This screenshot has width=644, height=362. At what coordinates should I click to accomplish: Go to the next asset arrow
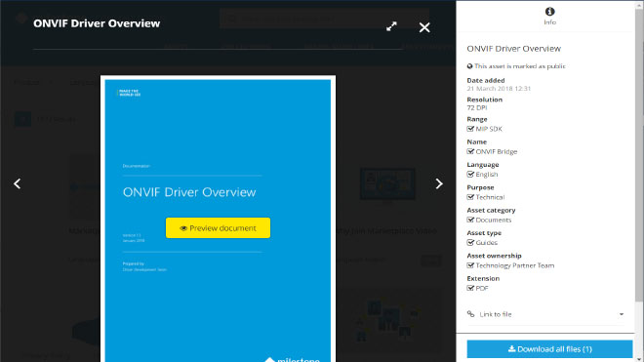[439, 183]
